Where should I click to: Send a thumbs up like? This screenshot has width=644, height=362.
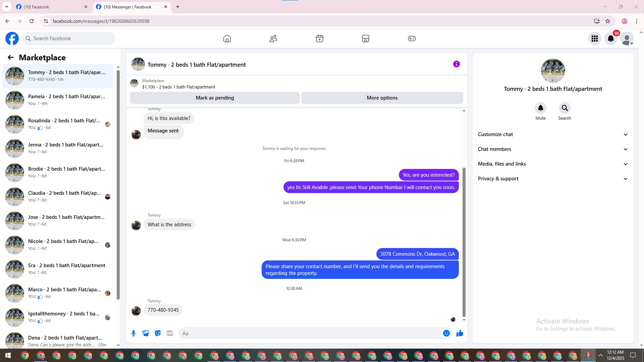[460, 333]
